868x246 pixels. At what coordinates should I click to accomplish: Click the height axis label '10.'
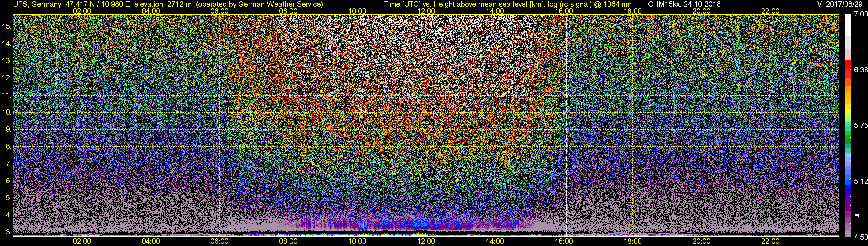point(7,112)
